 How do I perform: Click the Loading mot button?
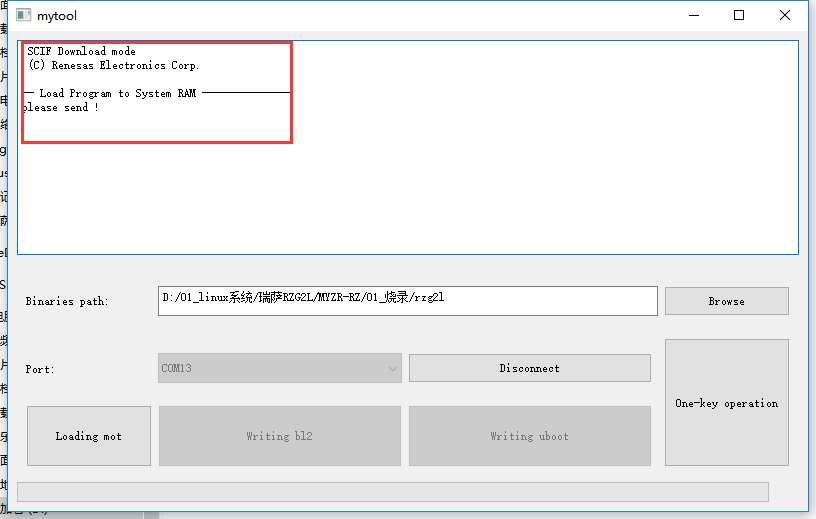tap(88, 436)
